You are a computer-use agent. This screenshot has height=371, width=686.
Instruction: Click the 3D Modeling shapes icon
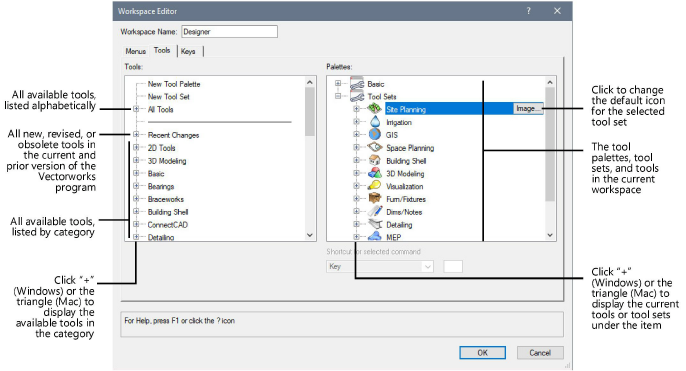(374, 173)
